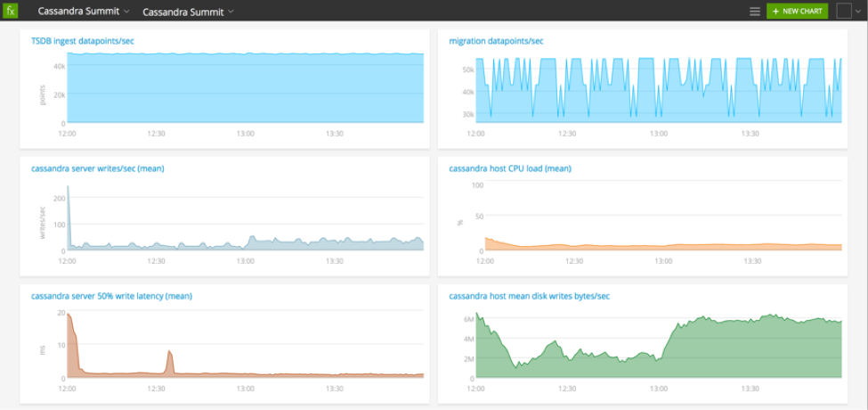This screenshot has width=868, height=410.
Task: Open the hamburger menu icon
Action: [755, 11]
